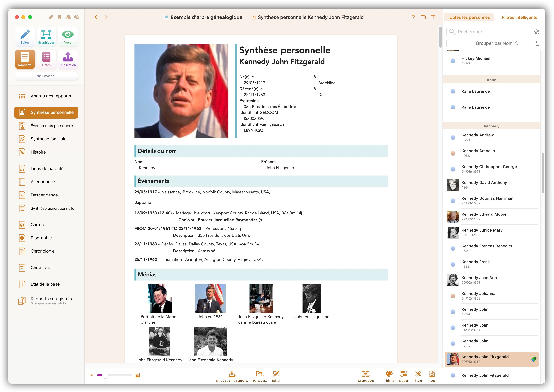The width and height of the screenshot is (554, 392).
Task: Open État de la base report
Action: (46, 284)
